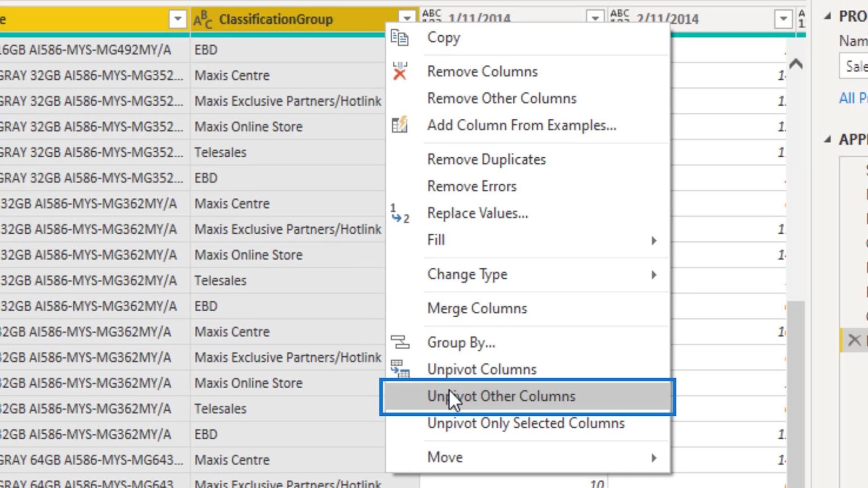Expand the Fill submenu arrow
The width and height of the screenshot is (868, 488).
[654, 240]
